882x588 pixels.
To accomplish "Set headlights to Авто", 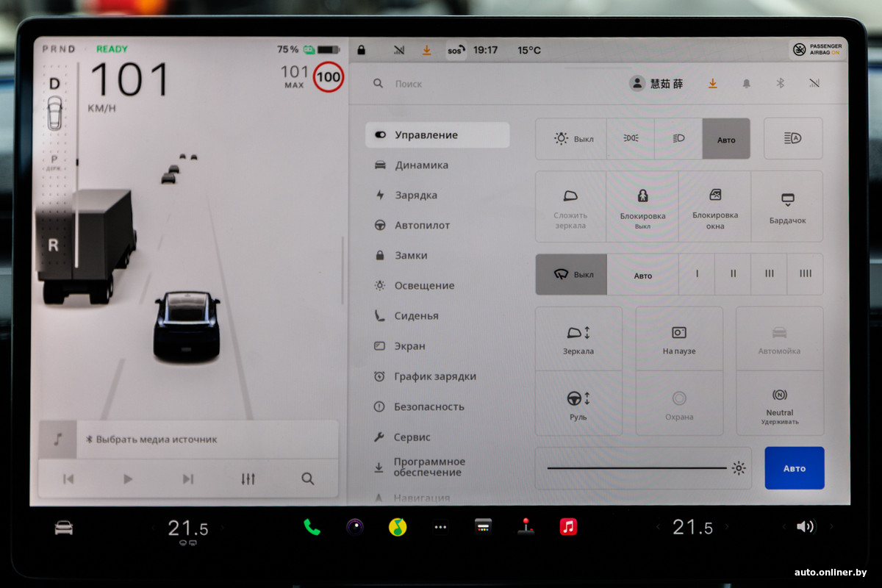I will tap(726, 139).
